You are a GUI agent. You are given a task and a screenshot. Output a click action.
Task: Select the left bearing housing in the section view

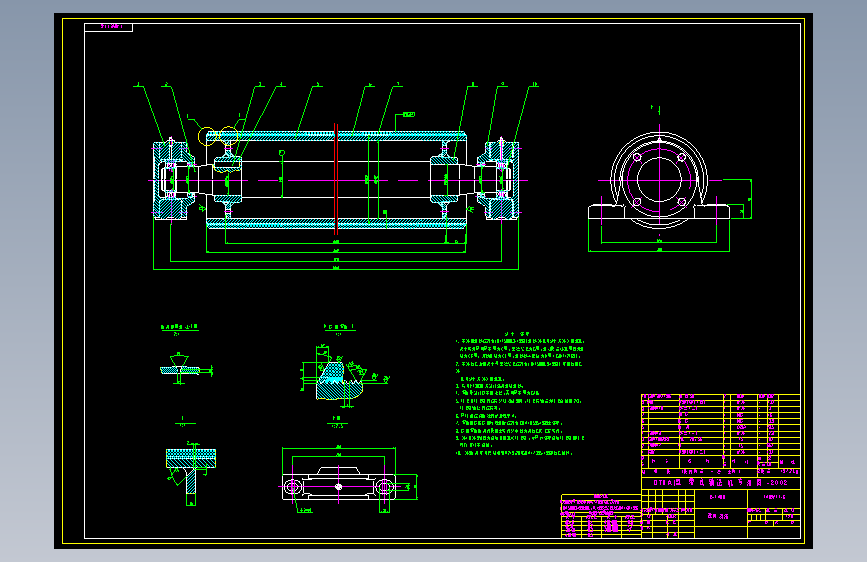pyautogui.click(x=174, y=180)
